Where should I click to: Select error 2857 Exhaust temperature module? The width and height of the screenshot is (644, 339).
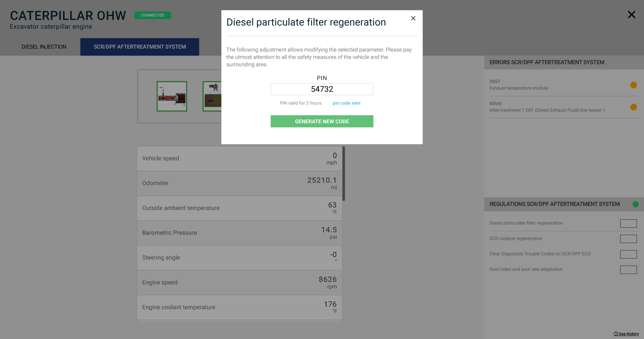coord(564,85)
